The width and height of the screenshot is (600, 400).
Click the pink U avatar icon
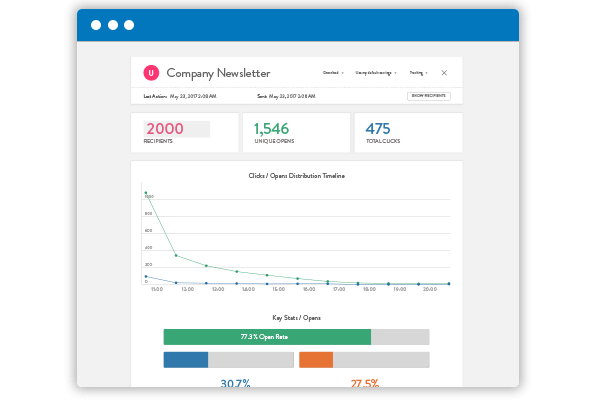[151, 73]
